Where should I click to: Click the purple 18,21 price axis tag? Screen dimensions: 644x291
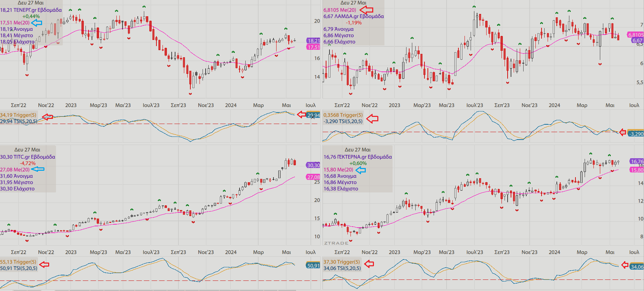pyautogui.click(x=314, y=41)
